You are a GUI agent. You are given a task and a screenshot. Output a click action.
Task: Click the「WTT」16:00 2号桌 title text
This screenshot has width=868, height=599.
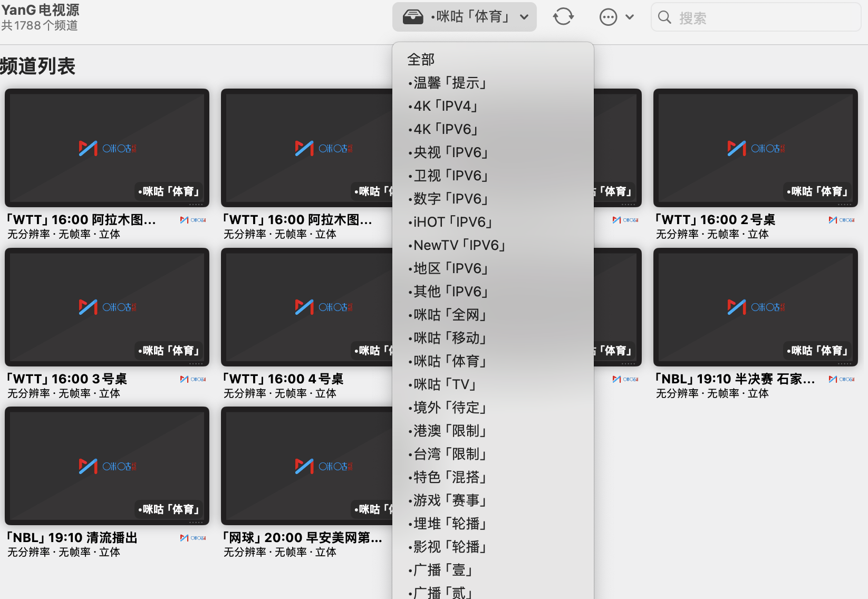point(715,219)
